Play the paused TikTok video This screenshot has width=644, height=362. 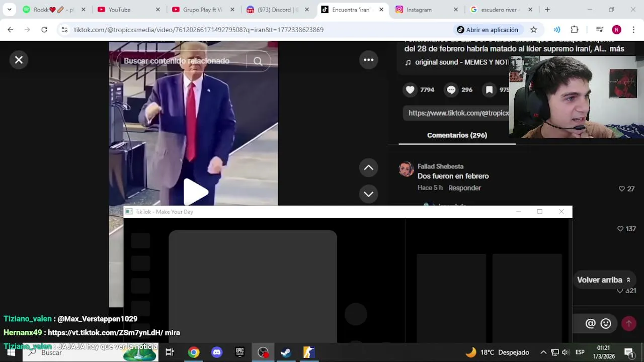(195, 192)
